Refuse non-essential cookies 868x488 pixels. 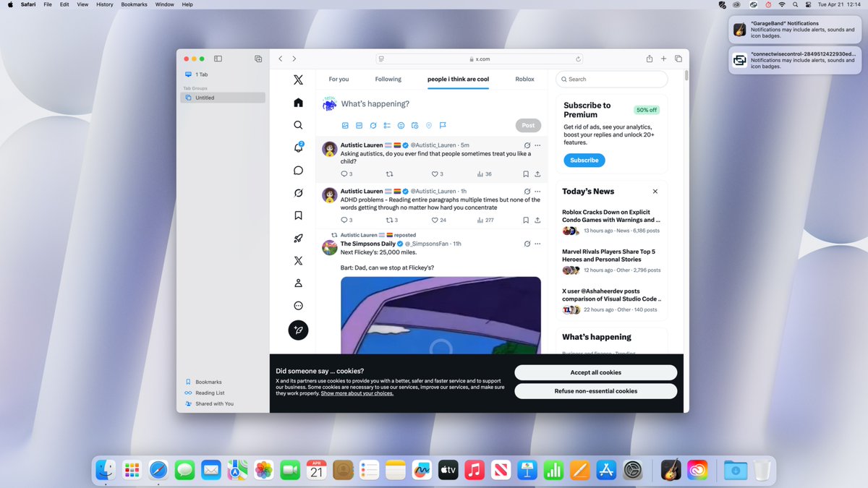click(x=595, y=391)
